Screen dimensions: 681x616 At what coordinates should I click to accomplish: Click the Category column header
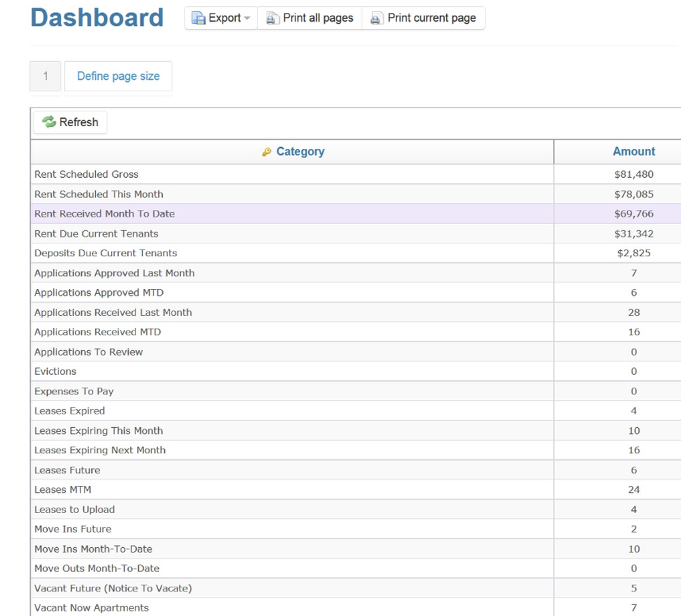click(x=300, y=151)
